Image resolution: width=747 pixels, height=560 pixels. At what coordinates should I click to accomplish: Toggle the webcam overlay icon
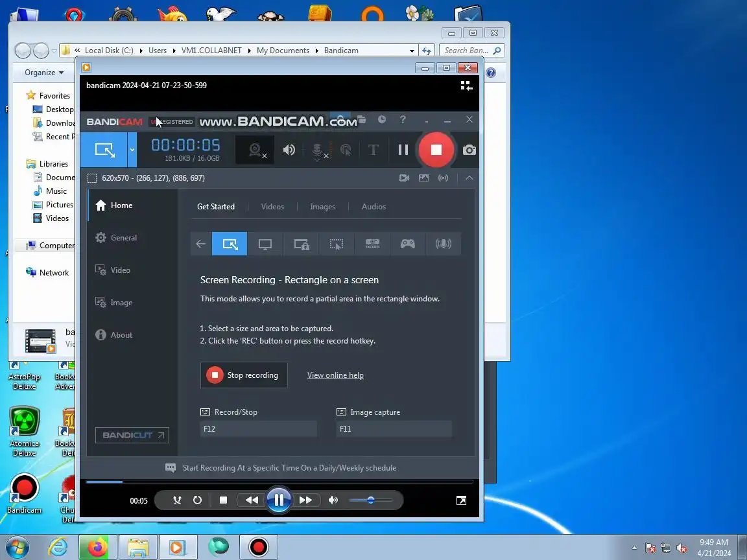pos(256,150)
